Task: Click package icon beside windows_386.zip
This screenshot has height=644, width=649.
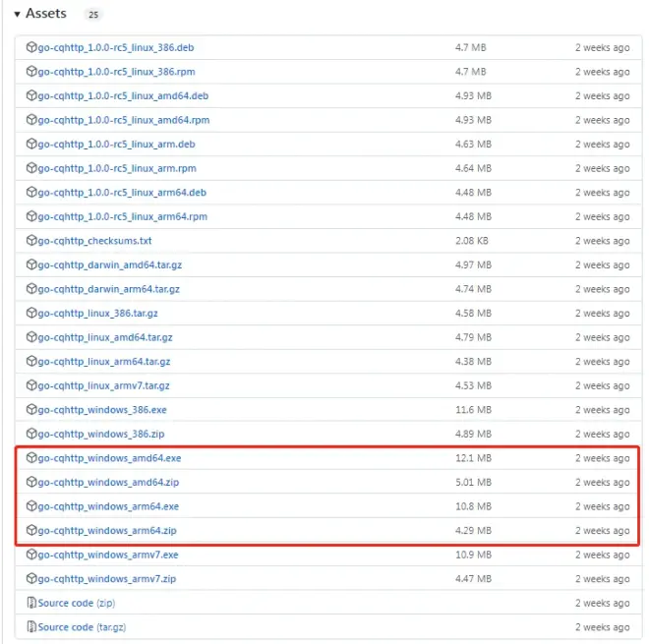Action: 31,434
